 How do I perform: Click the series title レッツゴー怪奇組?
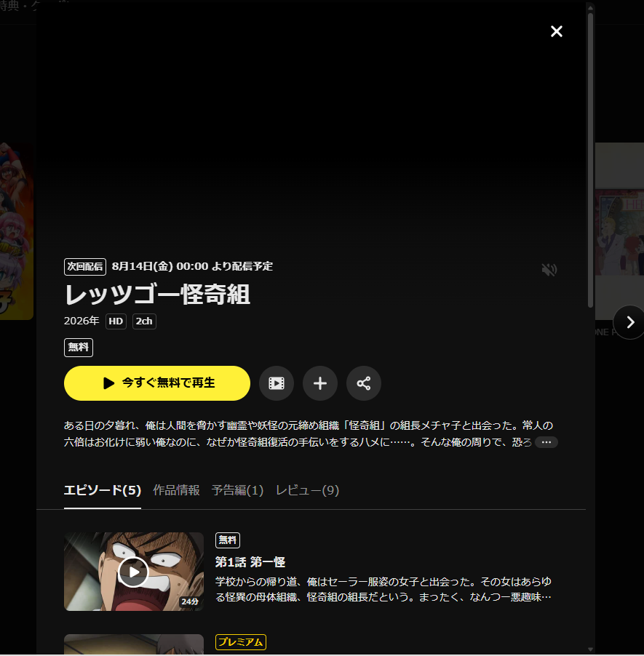(x=157, y=295)
